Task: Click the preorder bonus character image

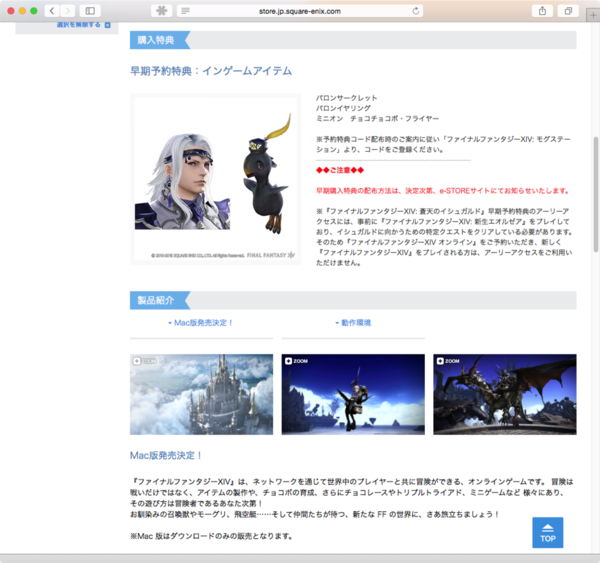Action: pos(215,179)
